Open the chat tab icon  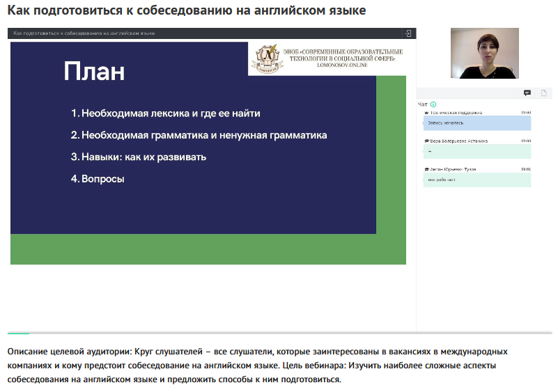(x=527, y=93)
